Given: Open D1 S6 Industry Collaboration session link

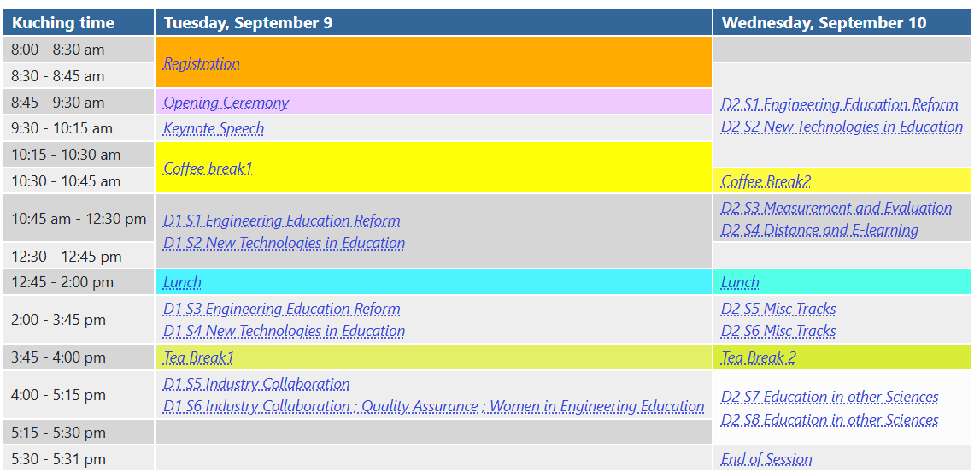Looking at the screenshot, I should pyautogui.click(x=433, y=406).
